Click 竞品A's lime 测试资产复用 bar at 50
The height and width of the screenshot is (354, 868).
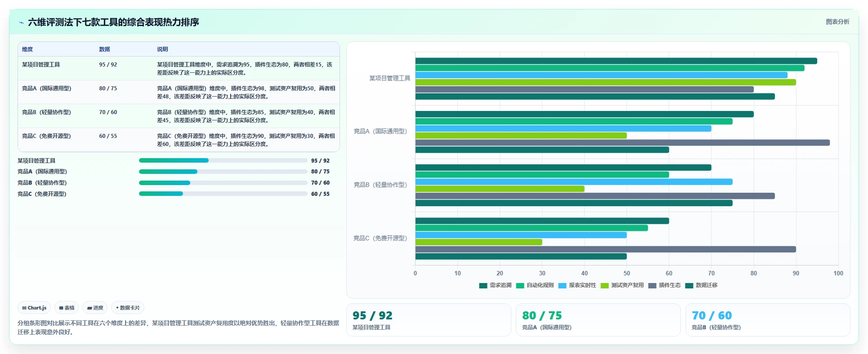tap(521, 136)
